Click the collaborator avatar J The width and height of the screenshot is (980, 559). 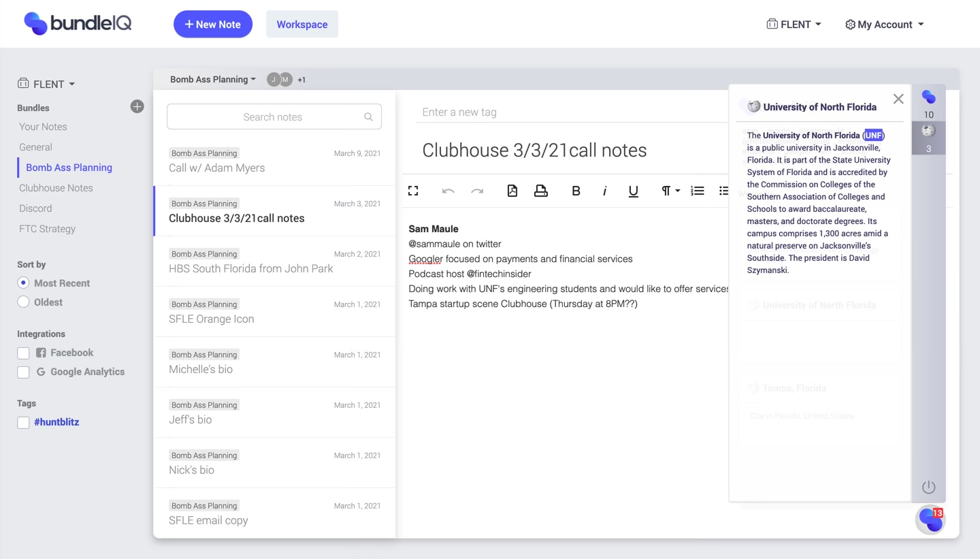point(274,80)
